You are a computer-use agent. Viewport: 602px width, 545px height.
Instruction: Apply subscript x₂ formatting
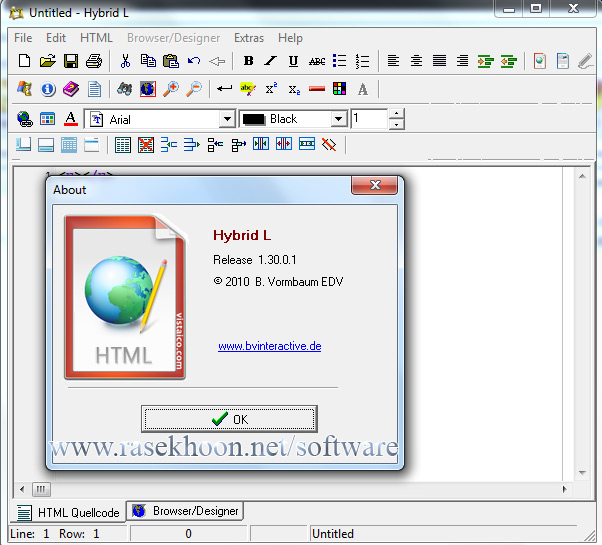(294, 89)
